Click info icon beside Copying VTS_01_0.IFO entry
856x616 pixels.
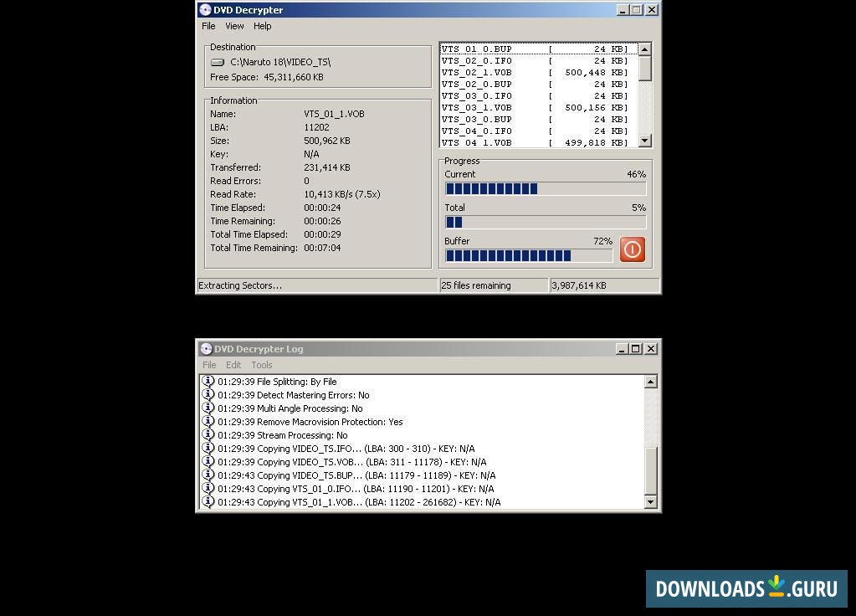[x=208, y=488]
